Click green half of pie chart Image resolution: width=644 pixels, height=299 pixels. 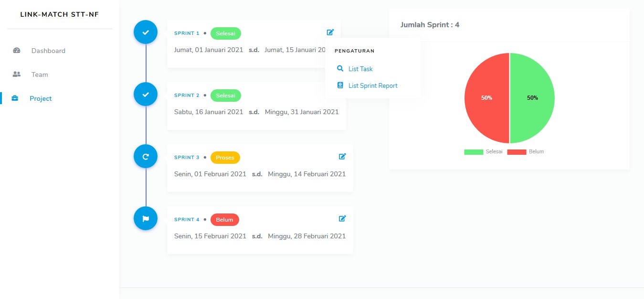click(532, 98)
